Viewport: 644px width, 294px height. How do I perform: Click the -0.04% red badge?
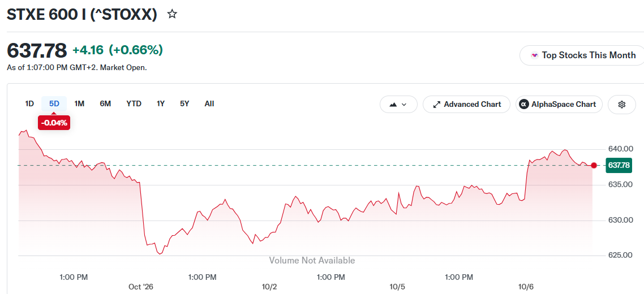coord(54,123)
